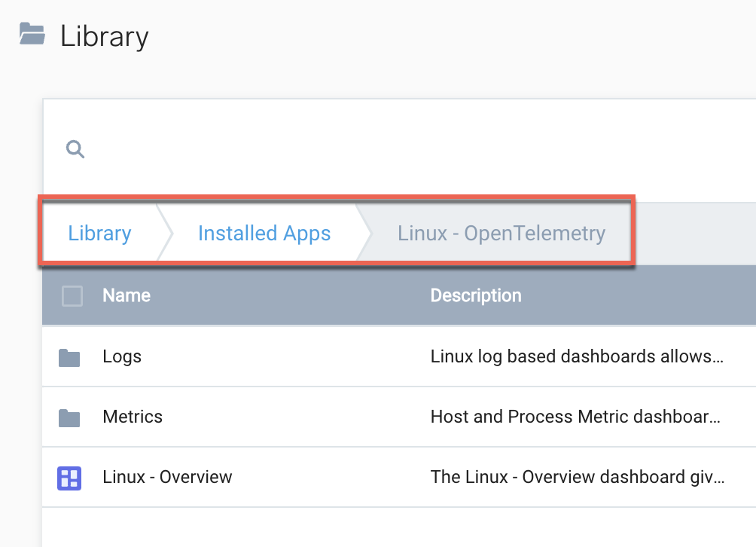Click the Logs description text
This screenshot has width=756, height=547.
[x=576, y=356]
